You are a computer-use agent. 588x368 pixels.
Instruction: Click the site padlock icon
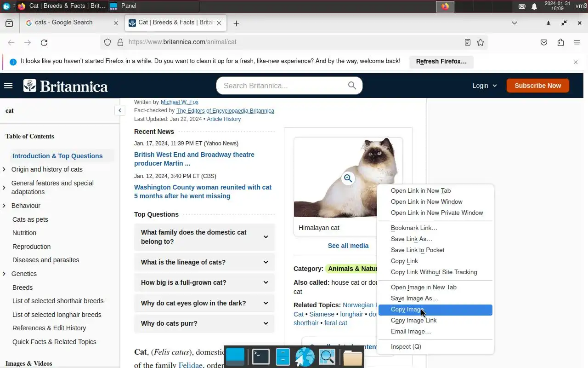(x=120, y=42)
